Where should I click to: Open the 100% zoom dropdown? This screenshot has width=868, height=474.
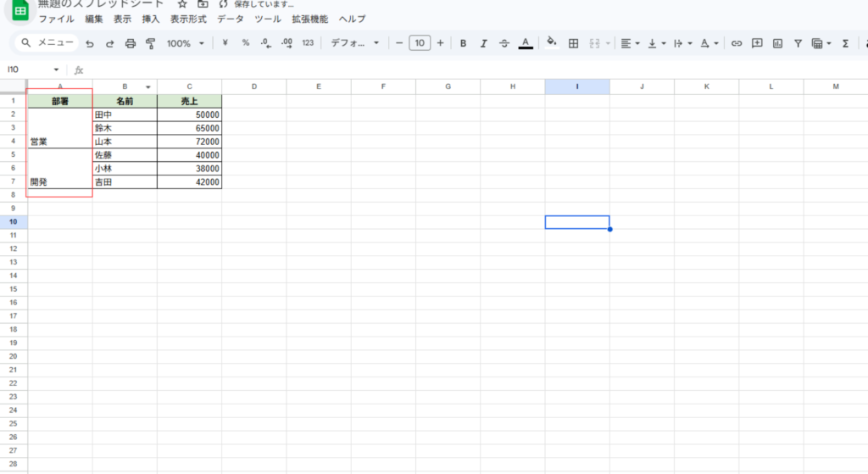tap(185, 43)
